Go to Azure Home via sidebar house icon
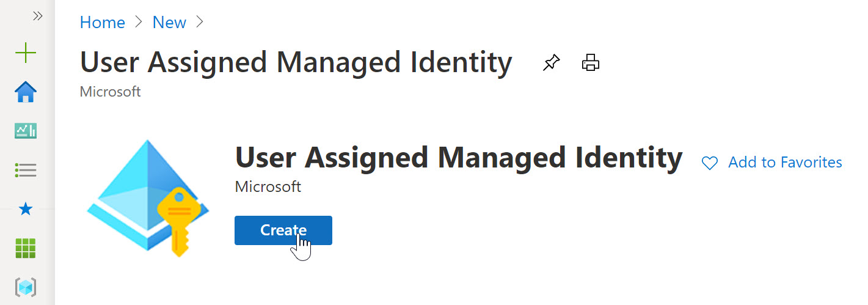Viewport: 868px width, 305px height. coord(26,92)
